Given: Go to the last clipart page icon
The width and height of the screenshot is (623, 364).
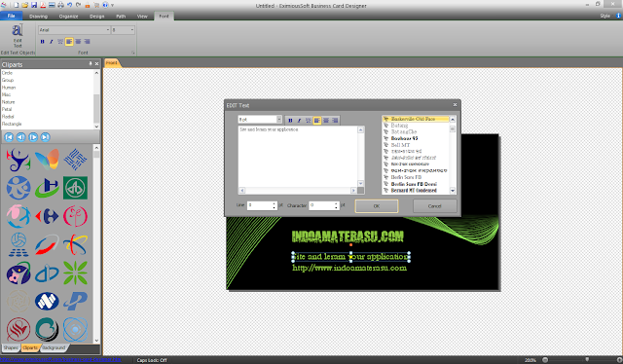Looking at the screenshot, I should point(46,137).
